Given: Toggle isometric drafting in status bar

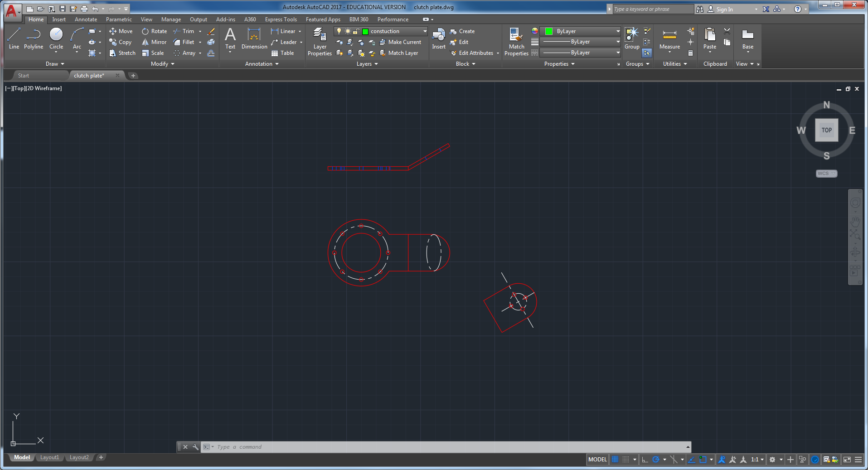Looking at the screenshot, I should 674,459.
